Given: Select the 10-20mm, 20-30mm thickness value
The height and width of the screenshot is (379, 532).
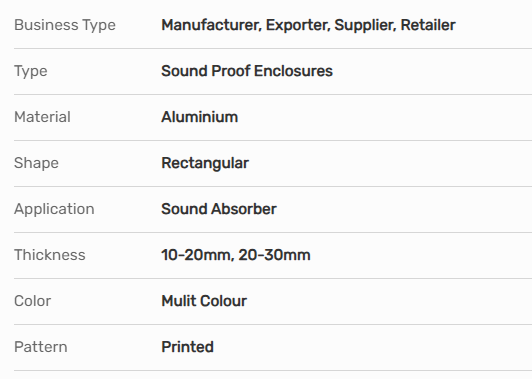Looking at the screenshot, I should 235,255.
